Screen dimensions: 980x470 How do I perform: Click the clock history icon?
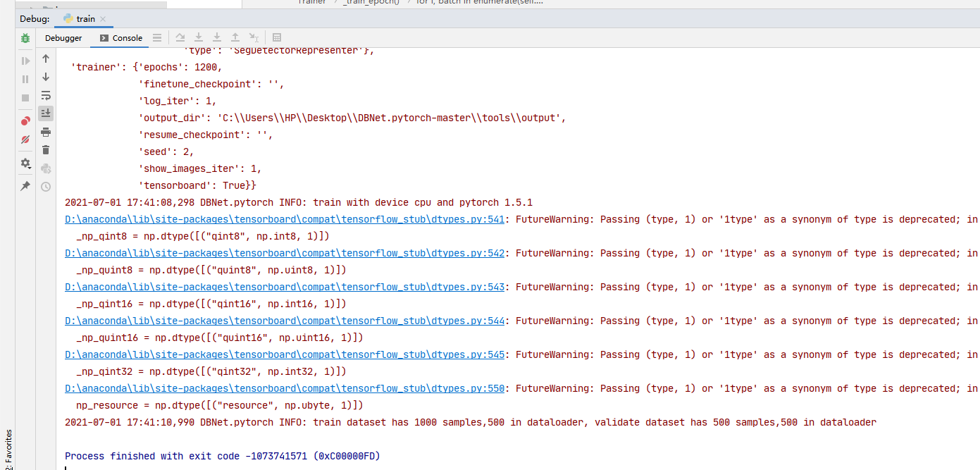click(x=46, y=187)
